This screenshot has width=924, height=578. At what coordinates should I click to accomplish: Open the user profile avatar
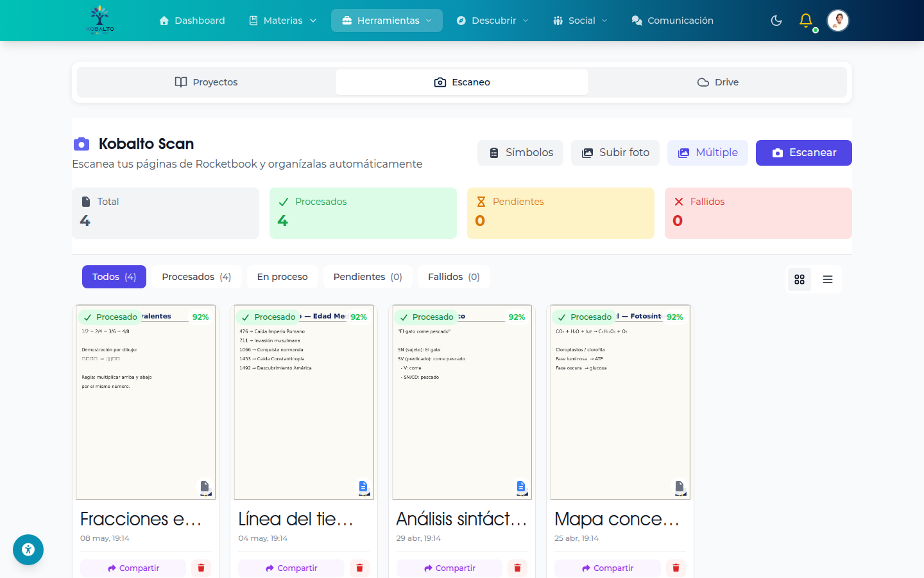click(x=838, y=21)
